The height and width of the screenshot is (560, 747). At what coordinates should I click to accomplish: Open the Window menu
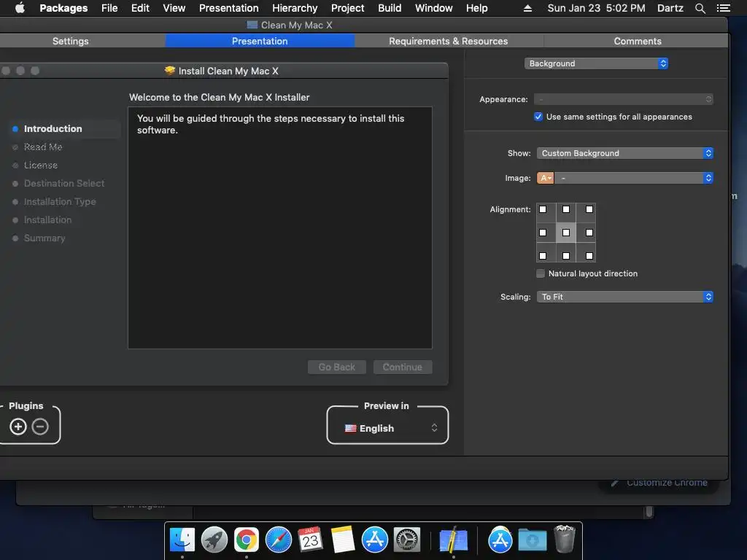(x=433, y=8)
